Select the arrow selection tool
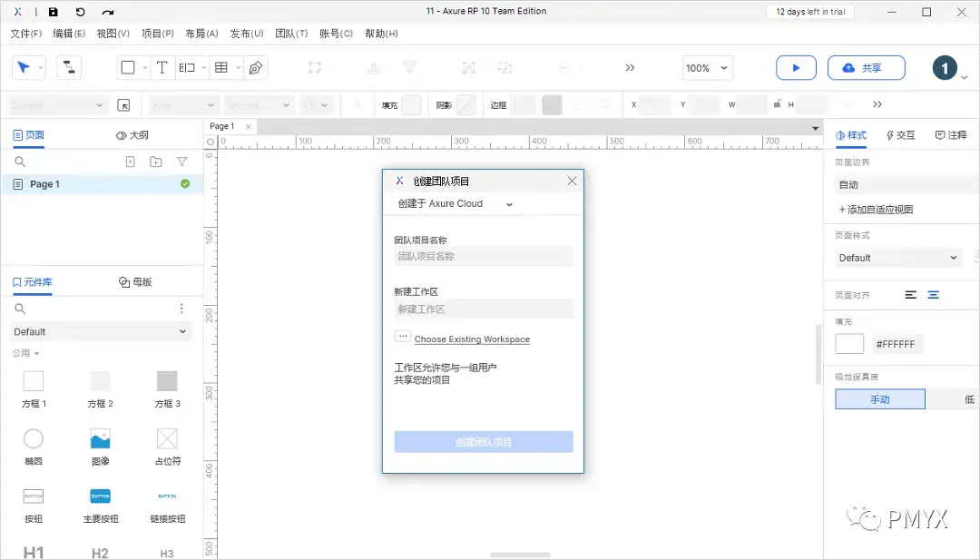 21,67
